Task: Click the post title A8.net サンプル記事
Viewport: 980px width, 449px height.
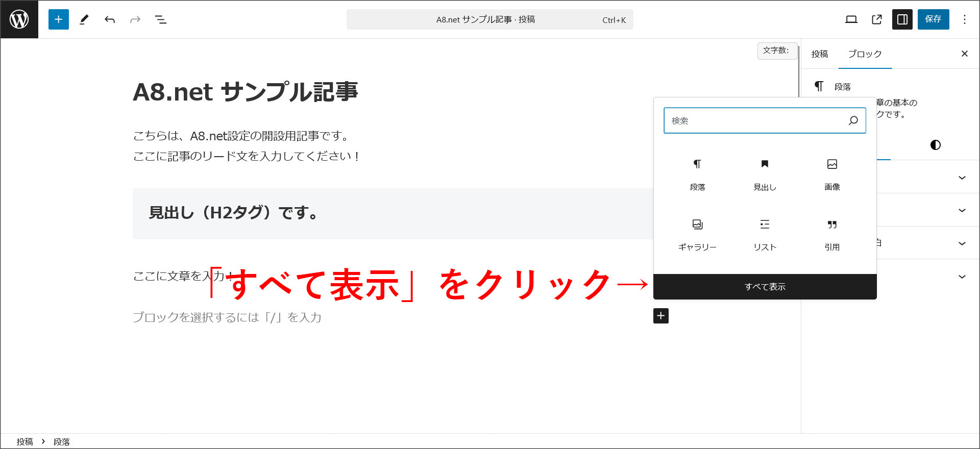Action: (246, 92)
